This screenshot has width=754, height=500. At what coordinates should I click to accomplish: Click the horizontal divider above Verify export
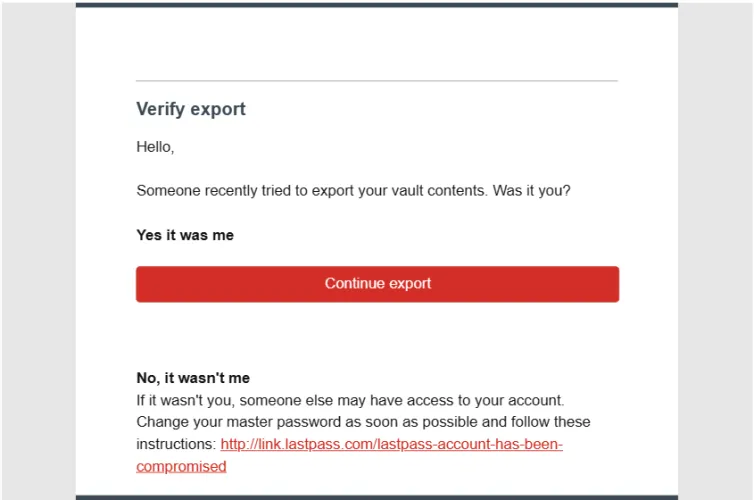[x=377, y=80]
